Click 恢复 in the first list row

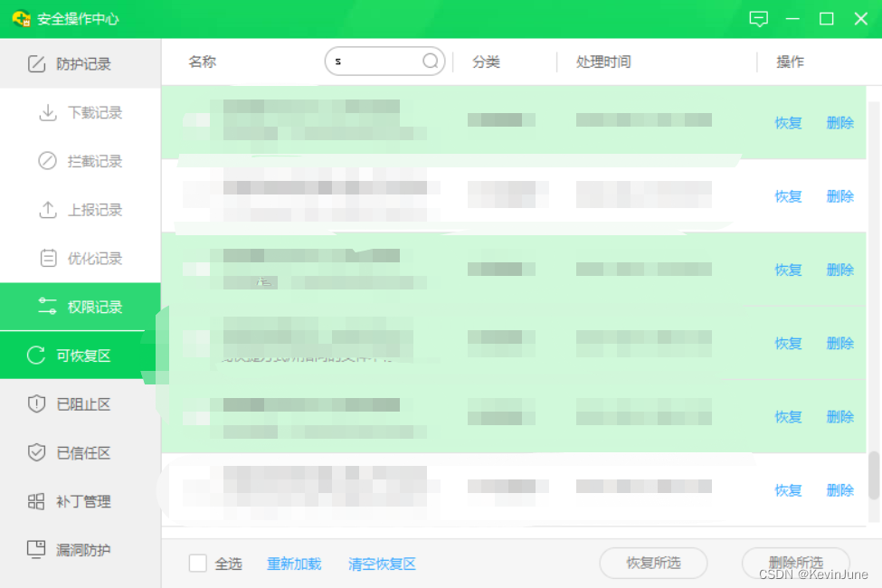click(x=788, y=123)
